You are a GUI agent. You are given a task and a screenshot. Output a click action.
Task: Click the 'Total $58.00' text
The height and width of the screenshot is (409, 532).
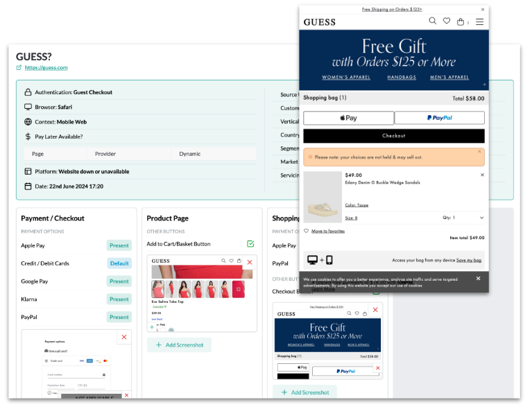pos(468,98)
